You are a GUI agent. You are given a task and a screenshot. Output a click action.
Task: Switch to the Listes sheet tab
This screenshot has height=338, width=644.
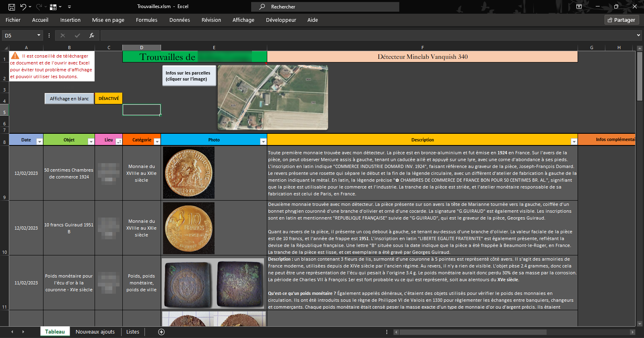(132, 332)
